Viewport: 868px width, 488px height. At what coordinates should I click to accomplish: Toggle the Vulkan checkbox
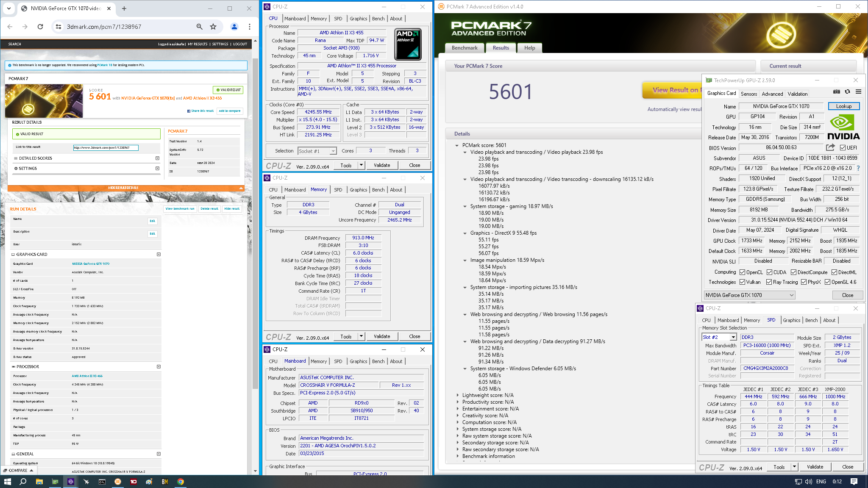tap(742, 282)
